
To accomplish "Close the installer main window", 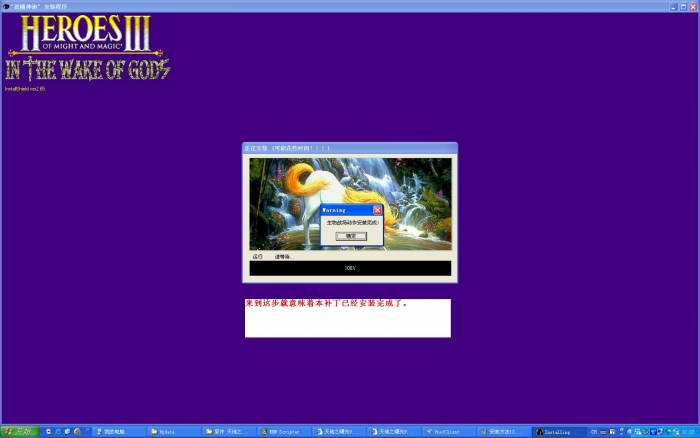I will 693,7.
